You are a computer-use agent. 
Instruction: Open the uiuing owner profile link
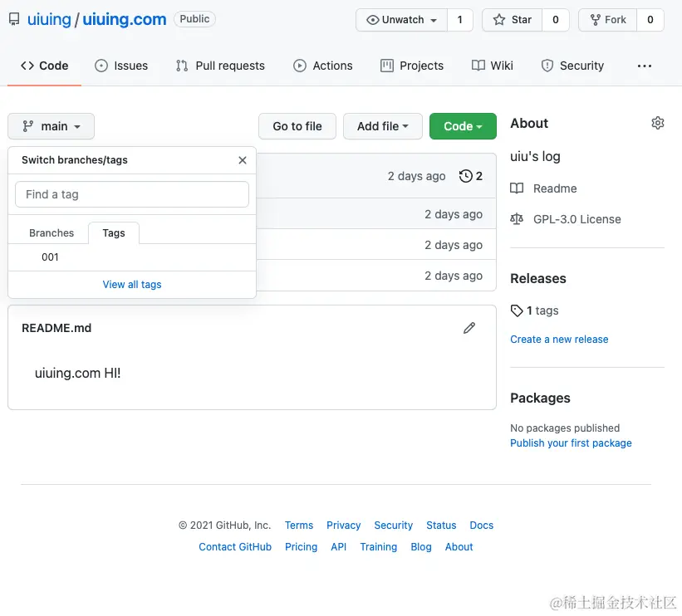point(49,20)
